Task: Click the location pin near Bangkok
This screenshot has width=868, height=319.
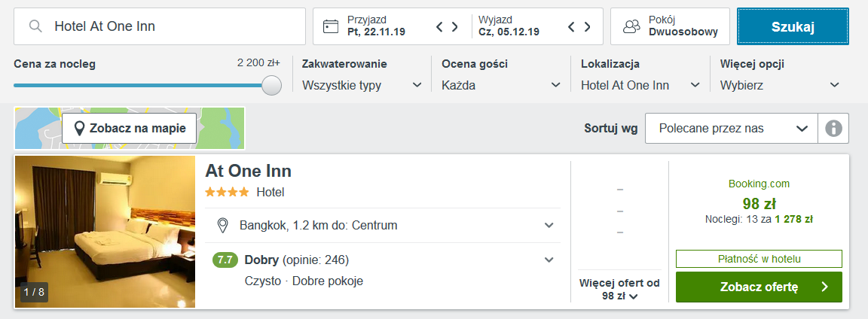Action: pyautogui.click(x=222, y=226)
